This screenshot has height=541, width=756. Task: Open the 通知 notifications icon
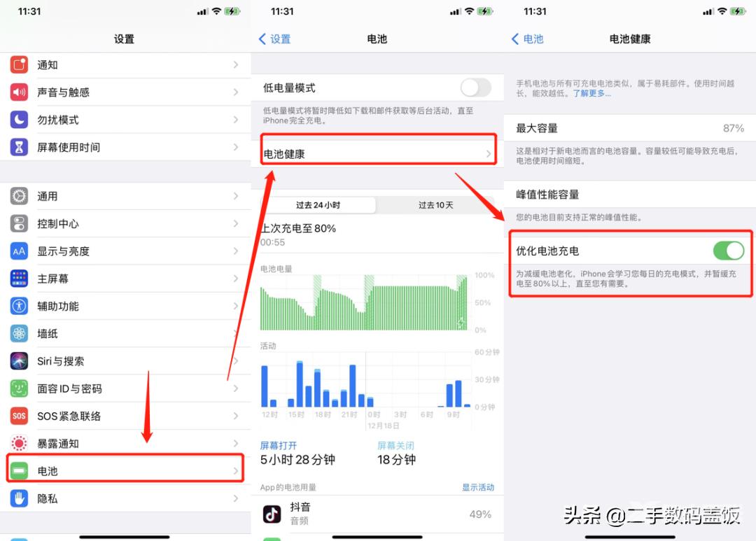pyautogui.click(x=20, y=64)
